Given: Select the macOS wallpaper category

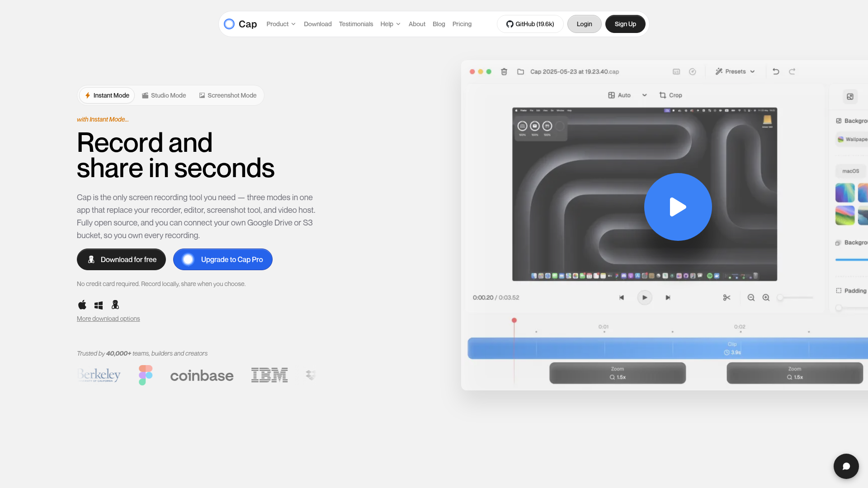Looking at the screenshot, I should [x=850, y=171].
